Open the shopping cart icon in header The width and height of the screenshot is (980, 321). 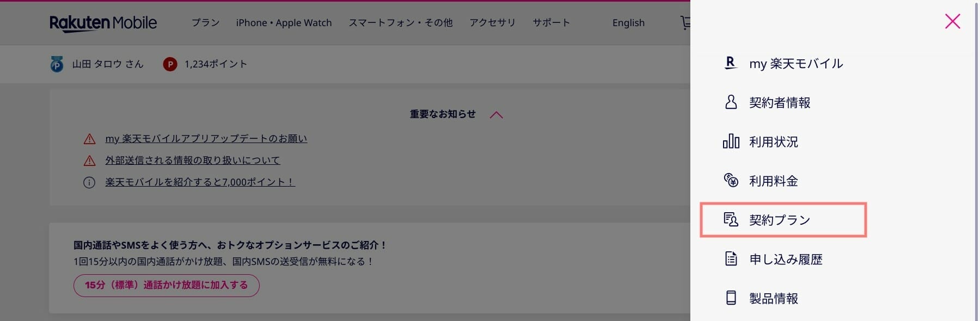685,23
